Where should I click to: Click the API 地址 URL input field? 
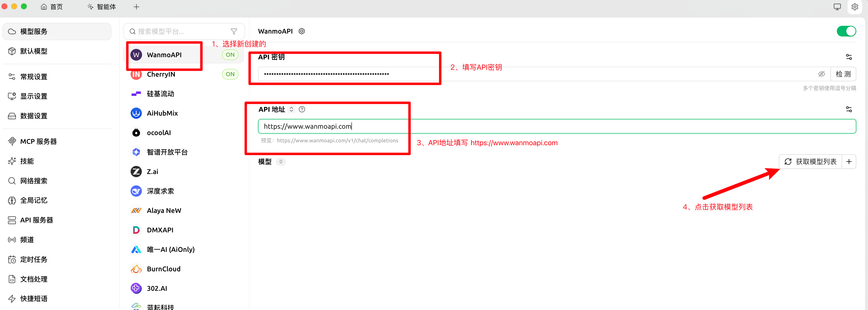(x=557, y=126)
